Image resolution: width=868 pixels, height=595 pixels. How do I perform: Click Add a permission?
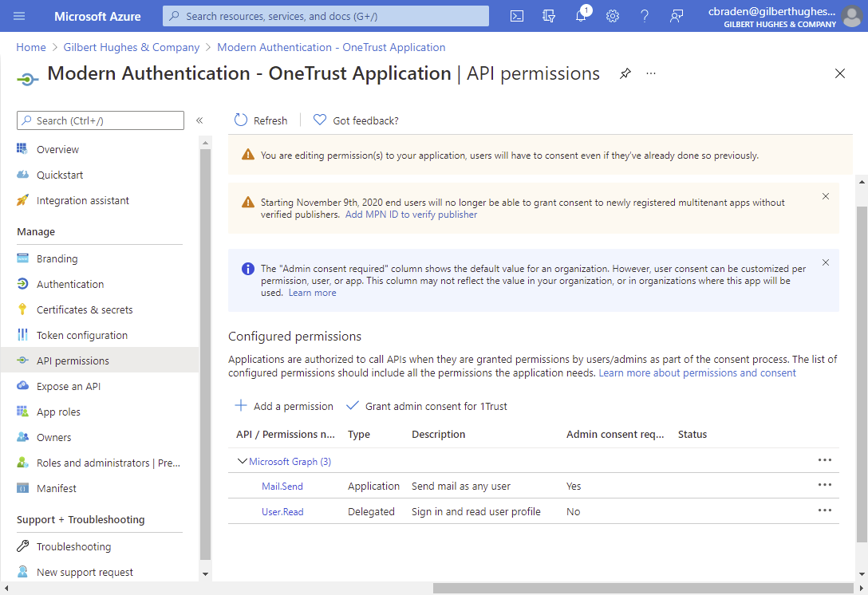(x=284, y=406)
